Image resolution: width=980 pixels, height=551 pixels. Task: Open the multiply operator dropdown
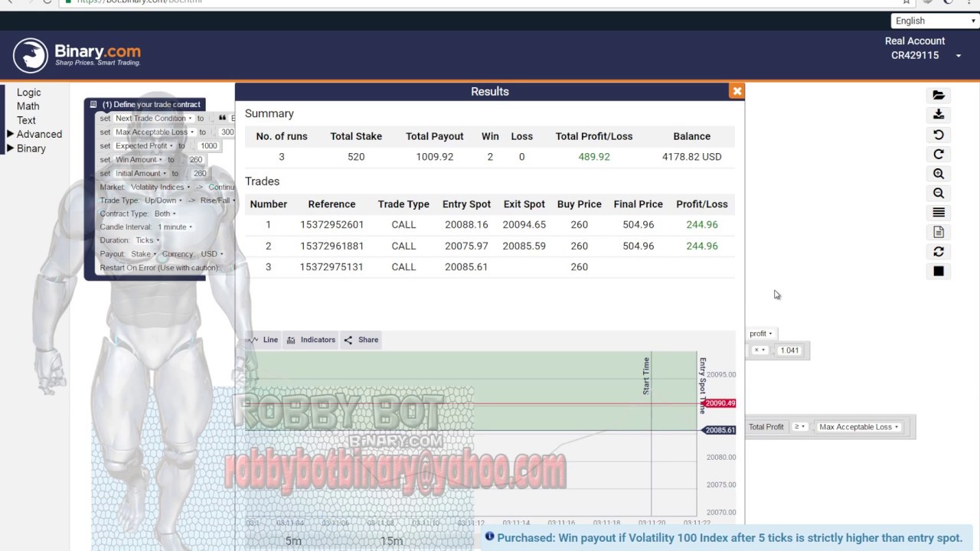point(759,350)
